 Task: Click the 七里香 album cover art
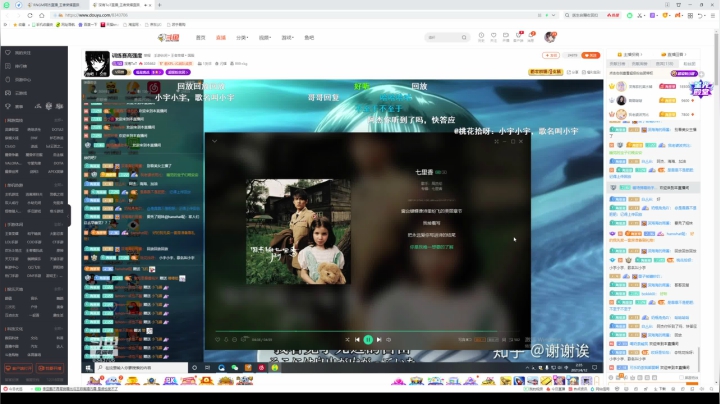tap(298, 232)
